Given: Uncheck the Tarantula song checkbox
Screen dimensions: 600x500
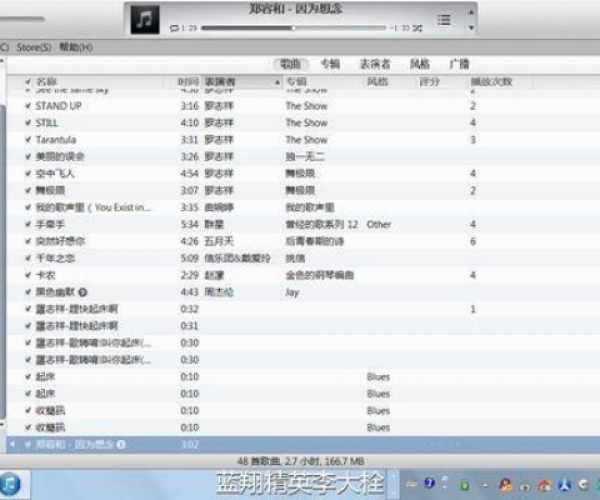Looking at the screenshot, I should coord(28,140).
